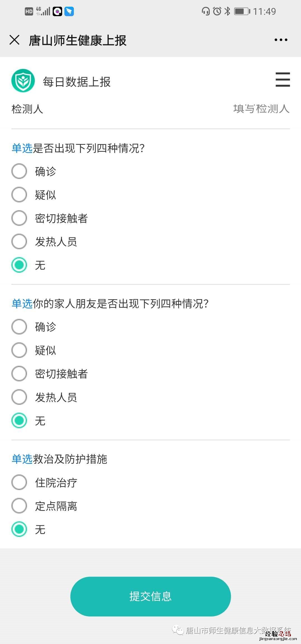The image size is (301, 644).
Task: Tap the Bluetooth status bar icon
Action: (x=227, y=11)
